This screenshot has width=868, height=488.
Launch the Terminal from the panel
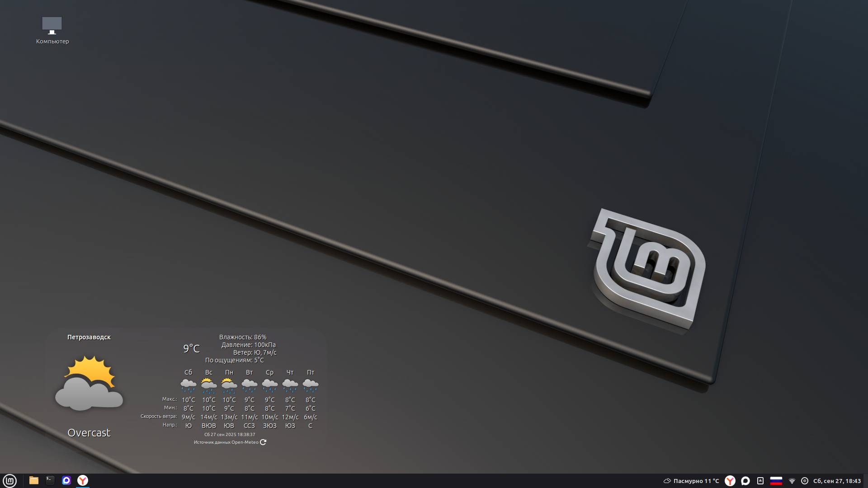[50, 480]
